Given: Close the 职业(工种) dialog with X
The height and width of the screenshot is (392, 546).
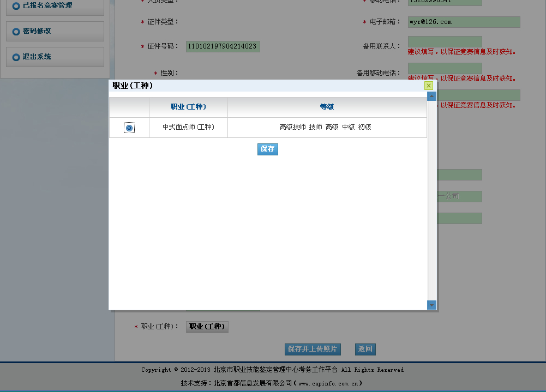Looking at the screenshot, I should [x=429, y=86].
